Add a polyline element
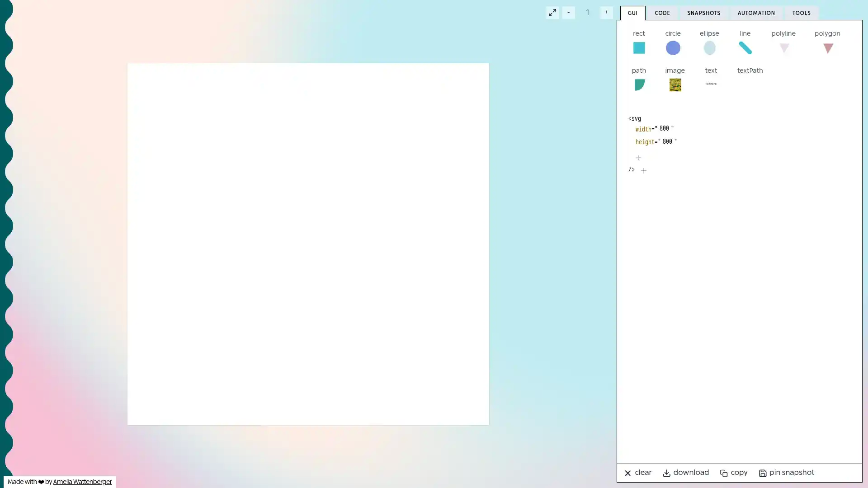The image size is (868, 488). click(783, 47)
